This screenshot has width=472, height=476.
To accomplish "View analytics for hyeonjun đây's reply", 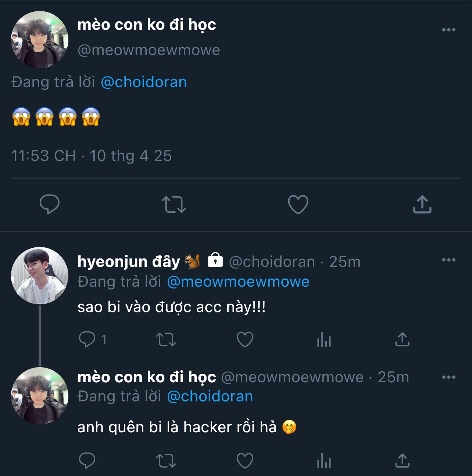I will coord(324,339).
